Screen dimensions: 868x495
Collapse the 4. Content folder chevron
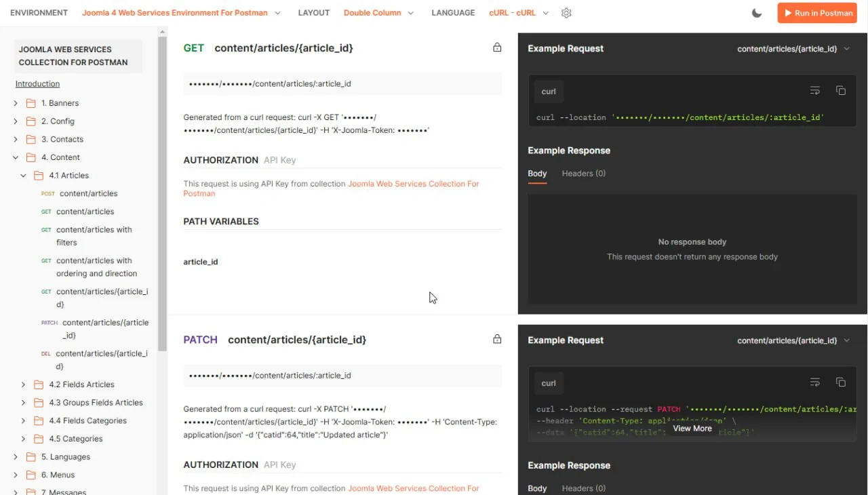[x=16, y=157]
